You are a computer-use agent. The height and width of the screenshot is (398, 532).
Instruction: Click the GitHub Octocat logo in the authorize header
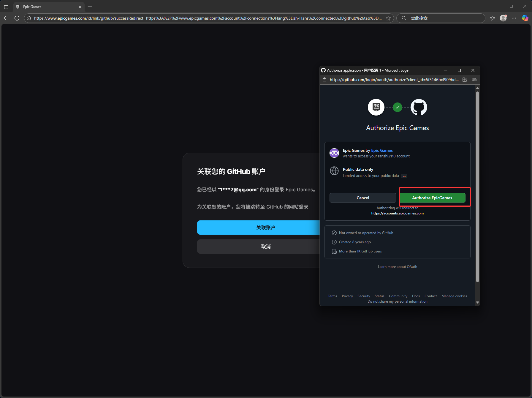[x=419, y=107]
